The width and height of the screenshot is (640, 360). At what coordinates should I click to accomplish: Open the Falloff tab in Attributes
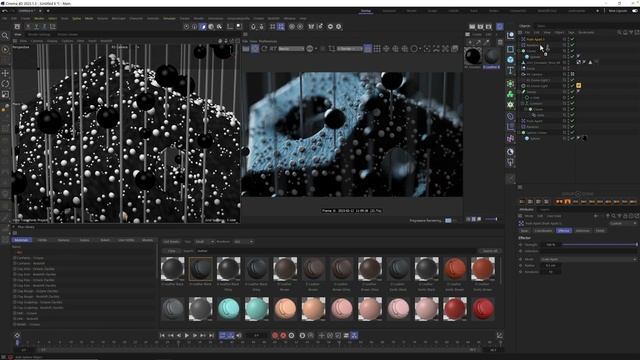click(600, 231)
